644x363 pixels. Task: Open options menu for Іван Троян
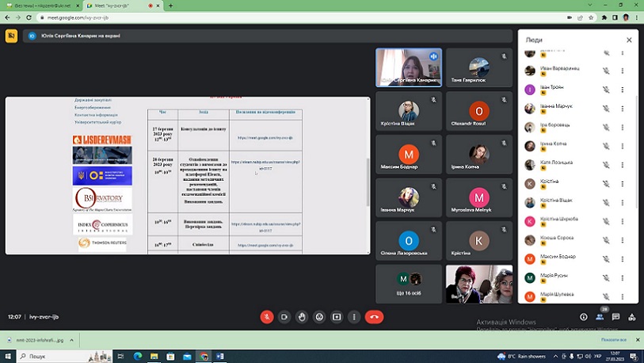coord(623,90)
